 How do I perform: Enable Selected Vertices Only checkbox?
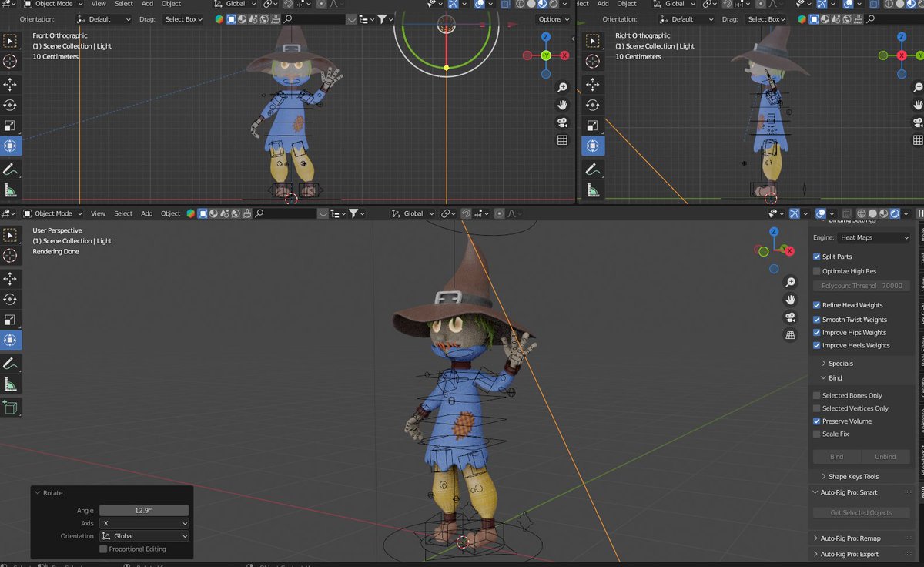point(817,408)
